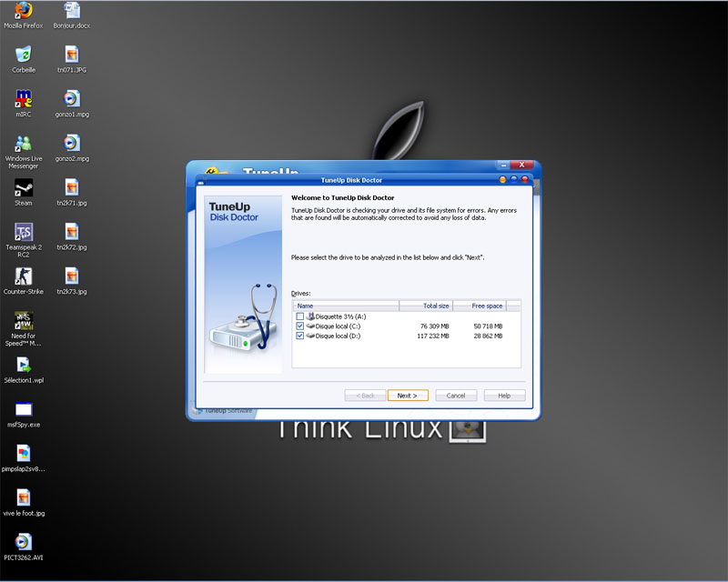The image size is (728, 582).
Task: Click the 117 232 MB total size value
Action: tap(433, 336)
